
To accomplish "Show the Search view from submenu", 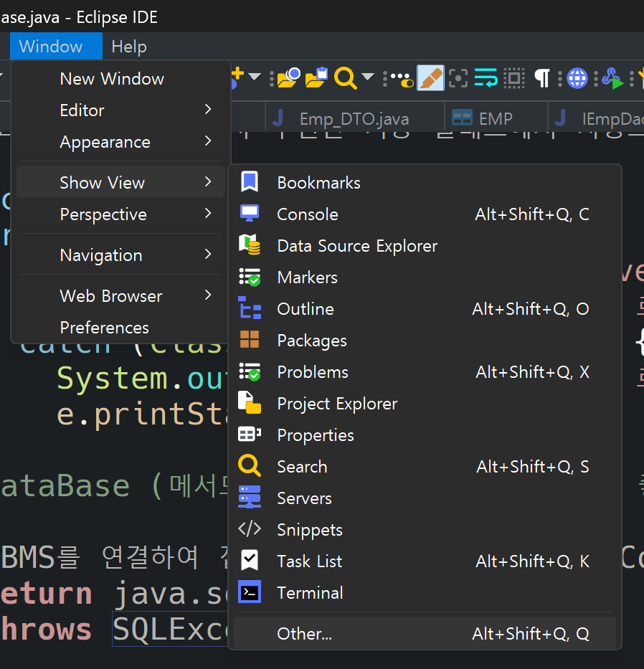I will [425, 467].
